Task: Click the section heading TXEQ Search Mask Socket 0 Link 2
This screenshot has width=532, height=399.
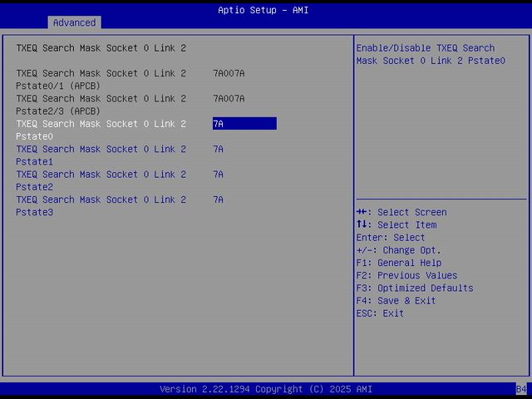Action: pyautogui.click(x=101, y=48)
